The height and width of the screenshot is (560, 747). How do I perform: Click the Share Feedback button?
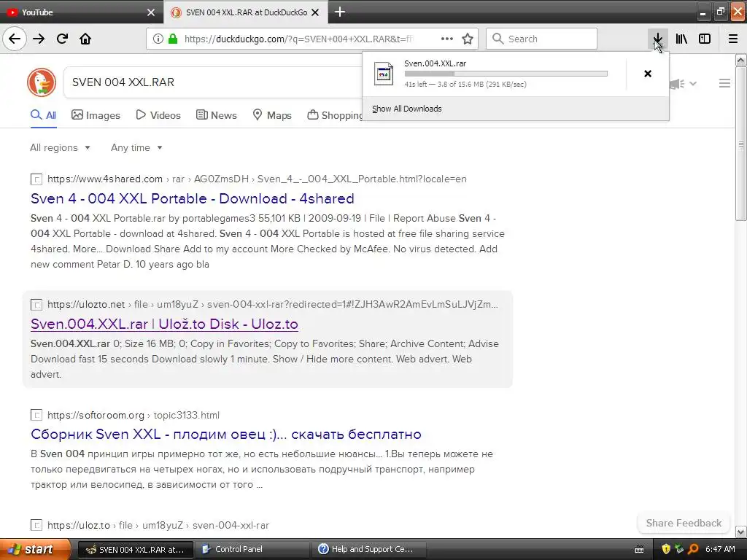pyautogui.click(x=684, y=523)
